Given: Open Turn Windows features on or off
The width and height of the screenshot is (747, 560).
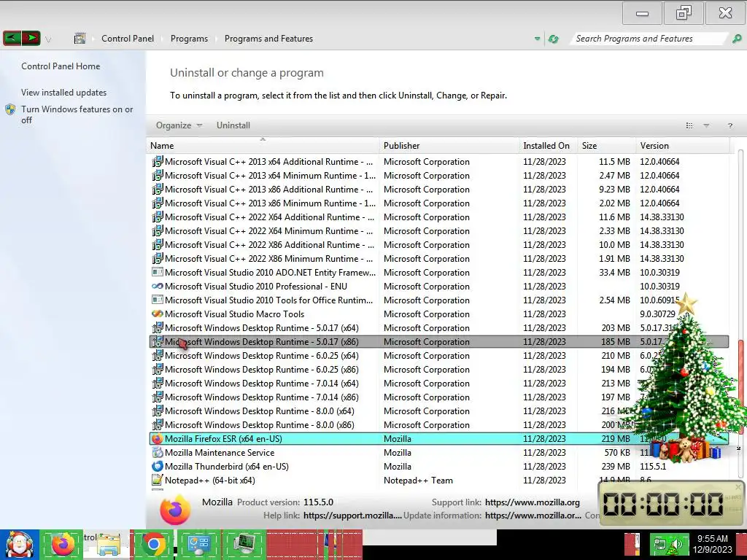Looking at the screenshot, I should click(x=77, y=114).
